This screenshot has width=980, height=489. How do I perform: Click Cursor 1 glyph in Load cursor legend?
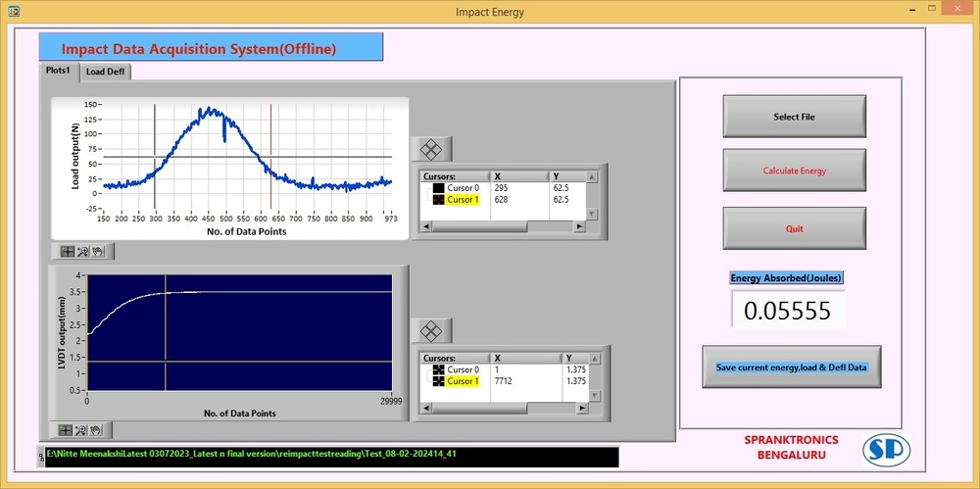pyautogui.click(x=439, y=200)
